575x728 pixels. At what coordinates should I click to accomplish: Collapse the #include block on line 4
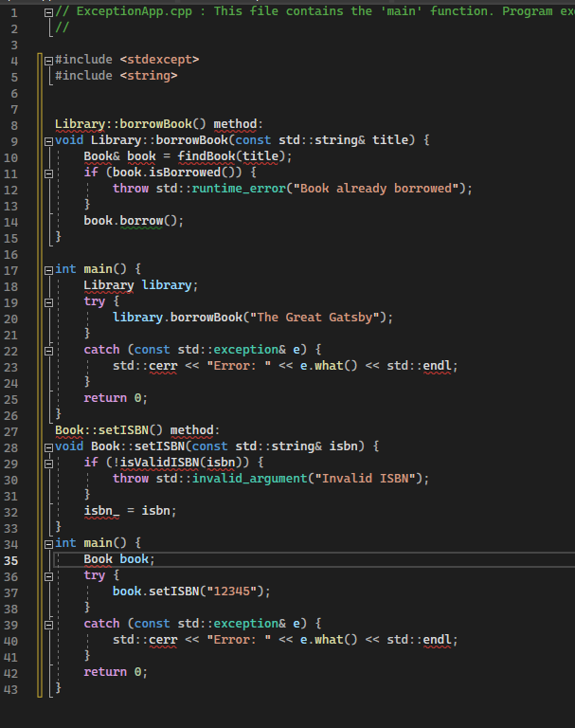point(48,61)
